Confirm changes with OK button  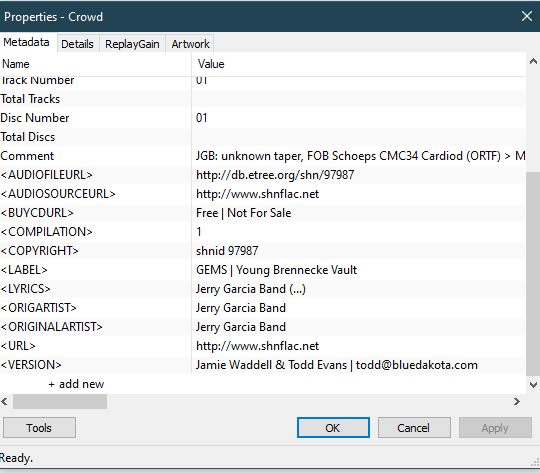tap(333, 428)
